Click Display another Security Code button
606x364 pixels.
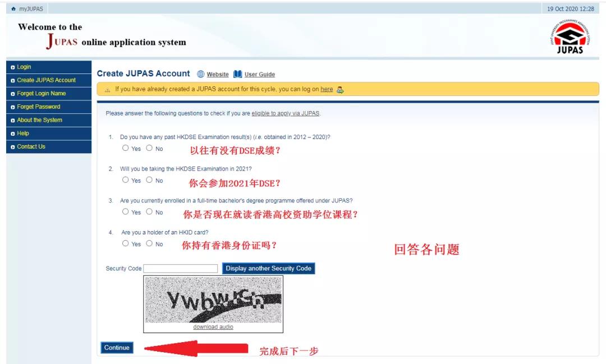pos(269,268)
